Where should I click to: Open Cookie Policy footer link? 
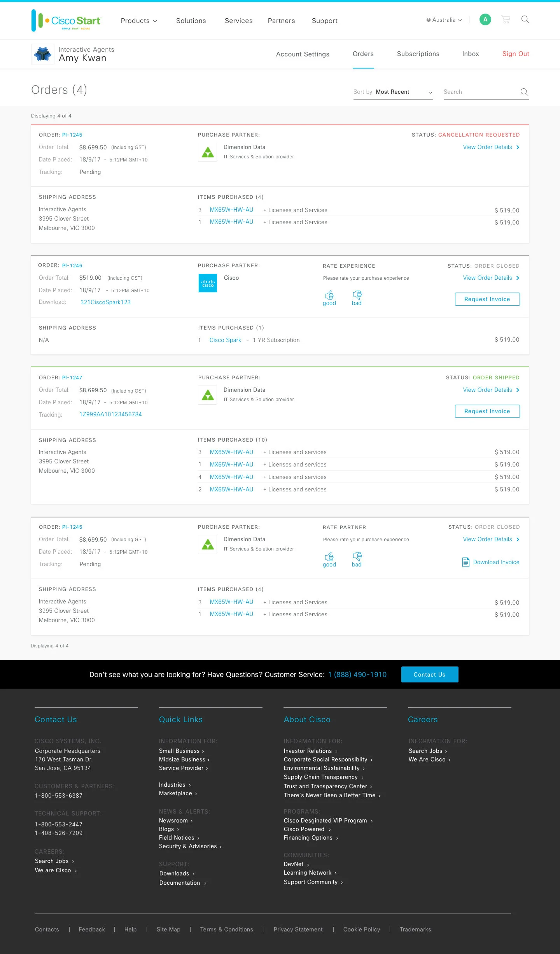(x=362, y=929)
